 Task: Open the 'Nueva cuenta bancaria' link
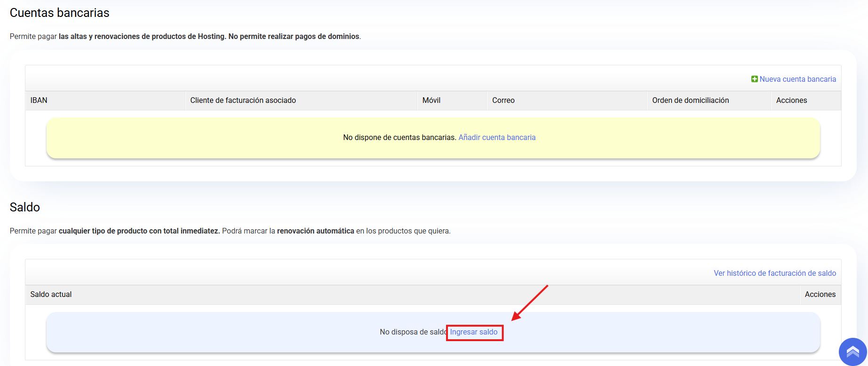point(797,79)
